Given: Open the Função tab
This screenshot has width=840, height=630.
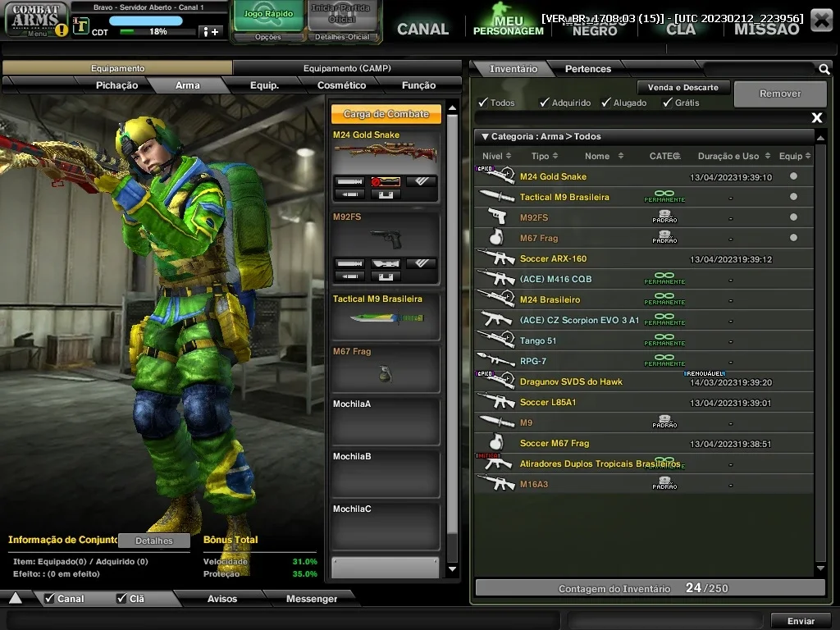Looking at the screenshot, I should point(418,85).
